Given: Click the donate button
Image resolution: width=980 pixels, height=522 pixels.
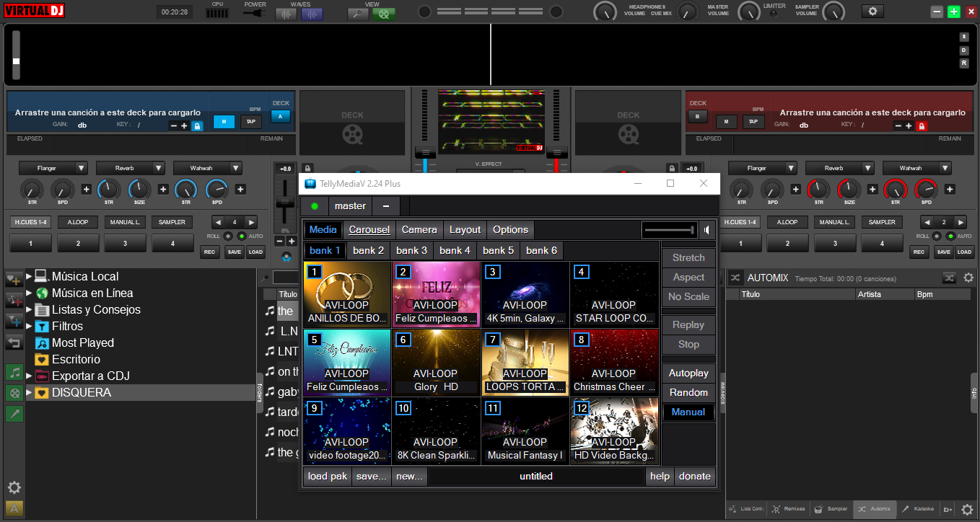Looking at the screenshot, I should coord(695,476).
